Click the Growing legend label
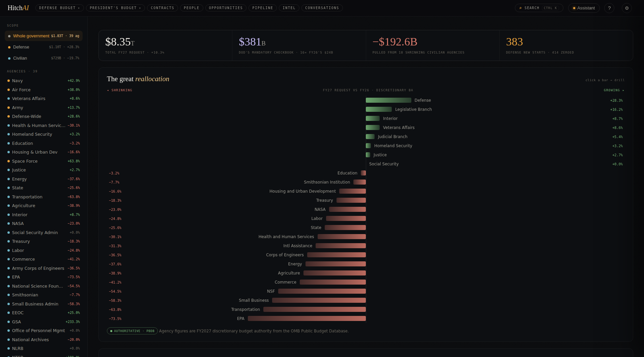Viewport: 644px width, 357px height. coord(614,90)
